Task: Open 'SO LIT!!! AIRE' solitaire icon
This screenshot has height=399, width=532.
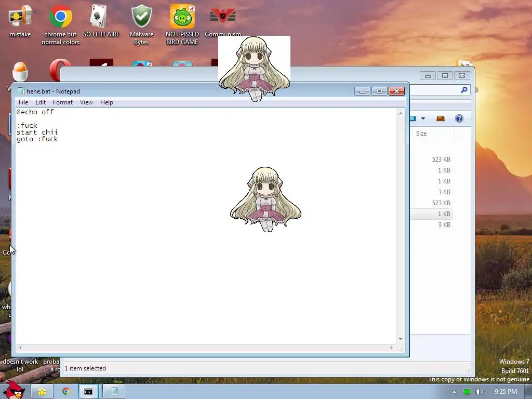Action: point(101,20)
